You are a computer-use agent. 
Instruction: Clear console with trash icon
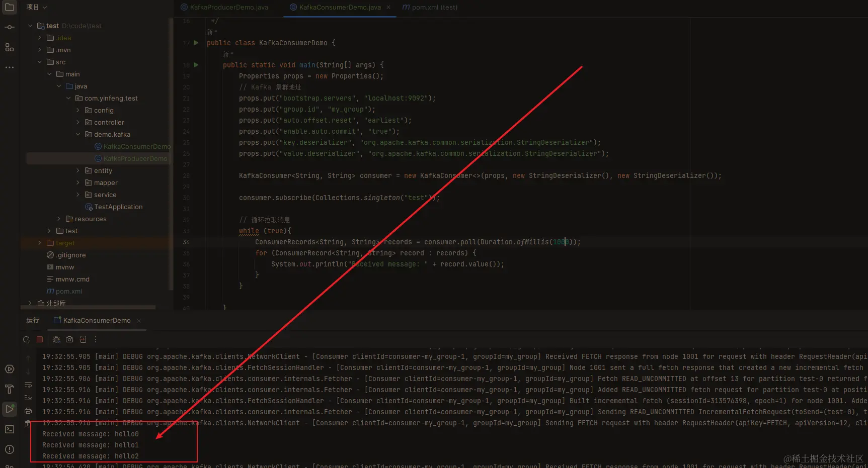28,424
